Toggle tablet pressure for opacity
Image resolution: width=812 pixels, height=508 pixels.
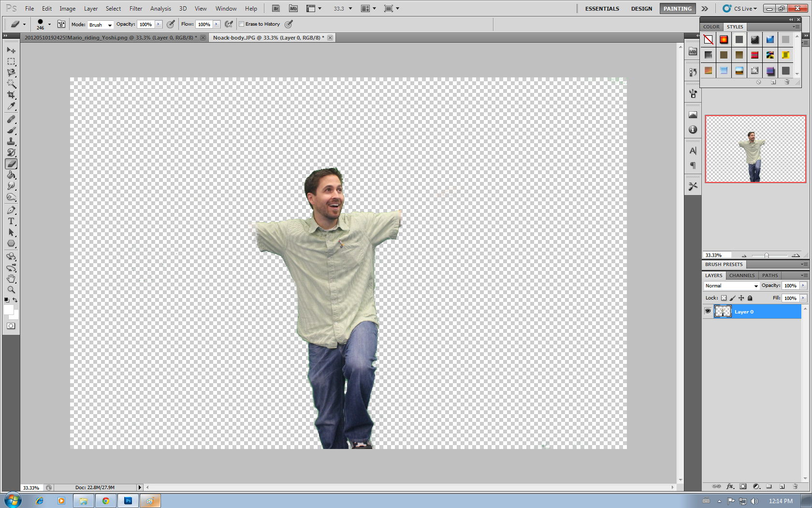point(171,24)
